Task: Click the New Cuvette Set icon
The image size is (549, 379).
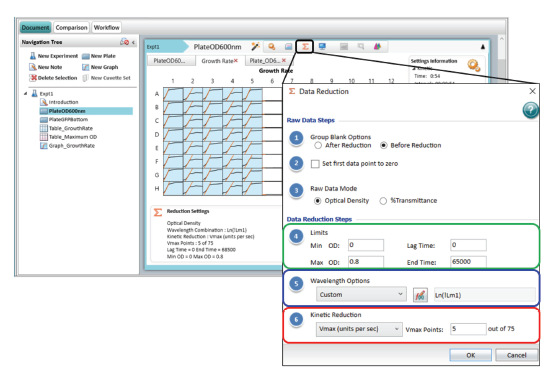Action: point(85,78)
